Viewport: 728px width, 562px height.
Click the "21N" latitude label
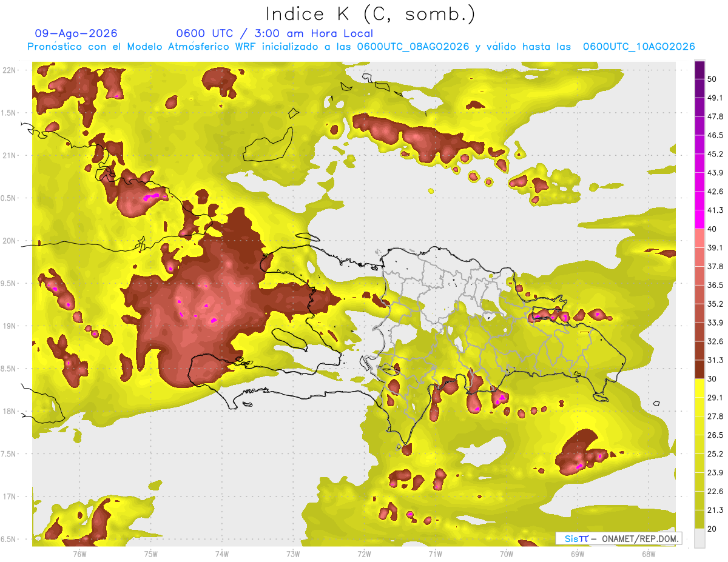pos(9,156)
